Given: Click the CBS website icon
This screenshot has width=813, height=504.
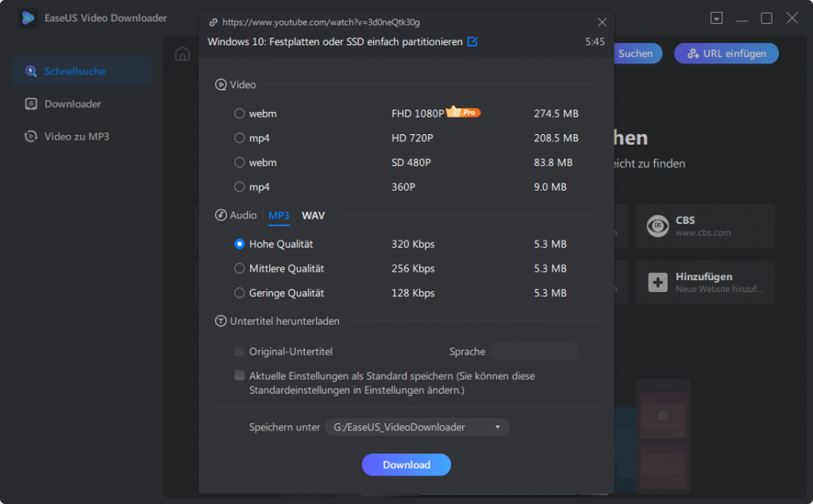Looking at the screenshot, I should point(657,225).
